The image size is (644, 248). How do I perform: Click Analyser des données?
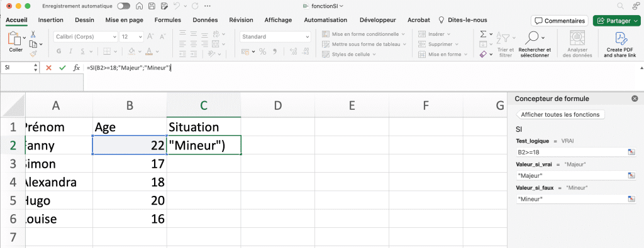577,45
